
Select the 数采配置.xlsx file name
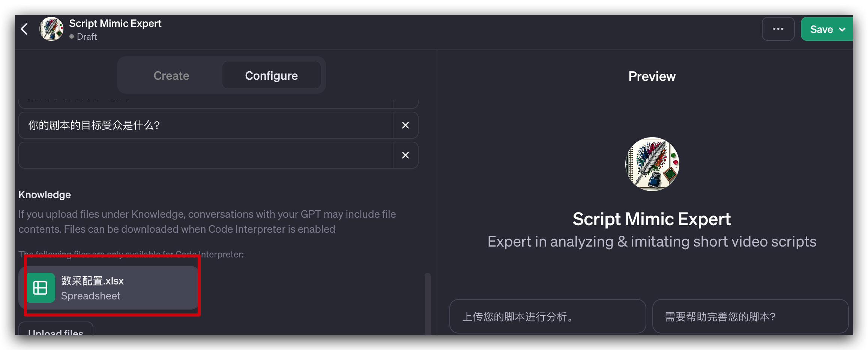point(92,281)
